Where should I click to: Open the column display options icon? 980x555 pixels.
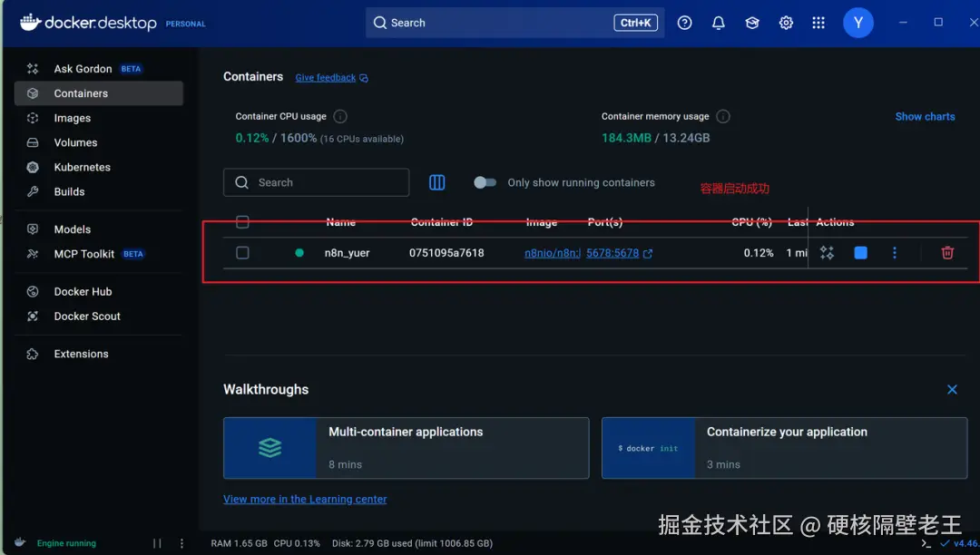pos(436,182)
